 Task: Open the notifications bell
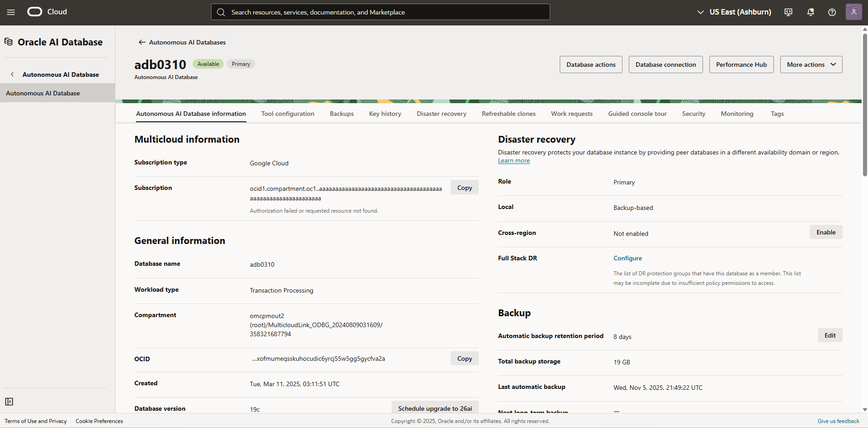tap(810, 12)
